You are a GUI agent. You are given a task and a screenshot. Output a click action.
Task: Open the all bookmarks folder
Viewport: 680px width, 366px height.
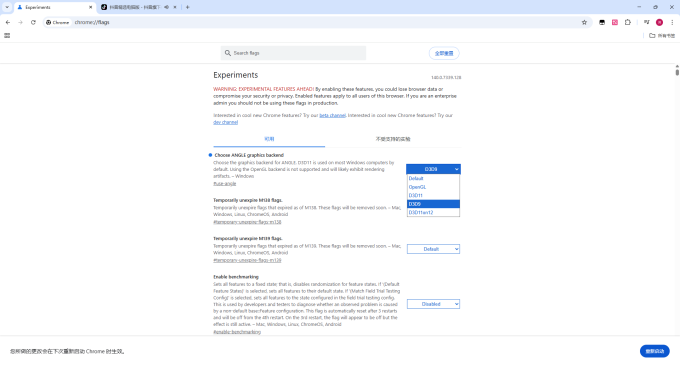click(662, 36)
